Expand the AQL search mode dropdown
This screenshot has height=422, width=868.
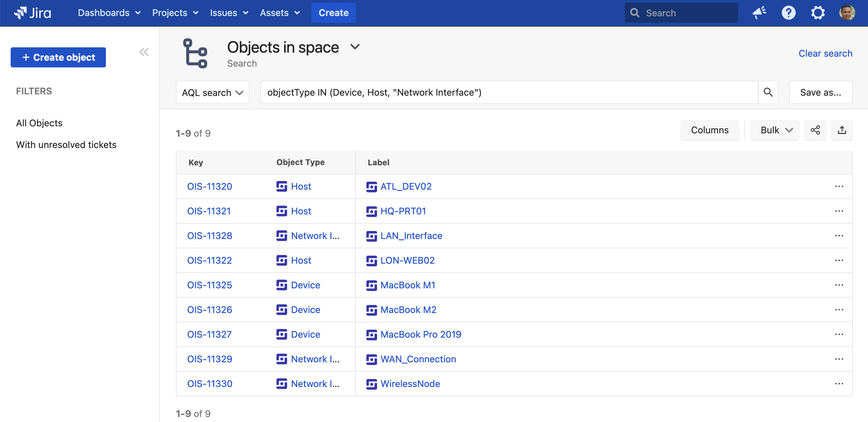click(212, 92)
